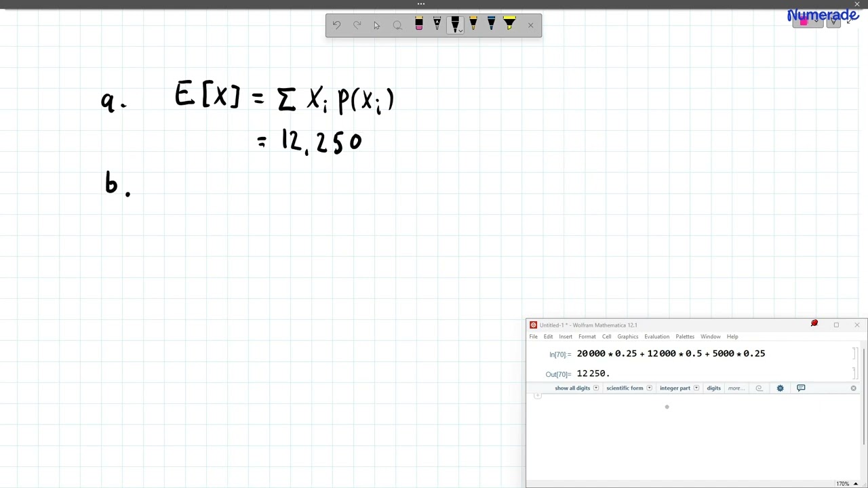Open Mathematica Format menu
Screen dimensions: 868x488
click(x=587, y=336)
